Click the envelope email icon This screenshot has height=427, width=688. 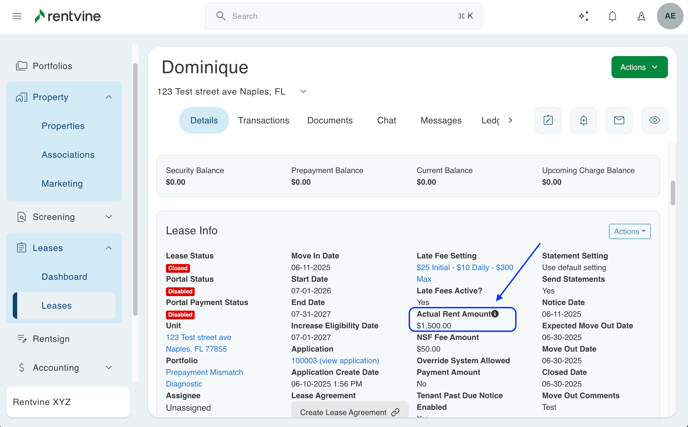[619, 120]
